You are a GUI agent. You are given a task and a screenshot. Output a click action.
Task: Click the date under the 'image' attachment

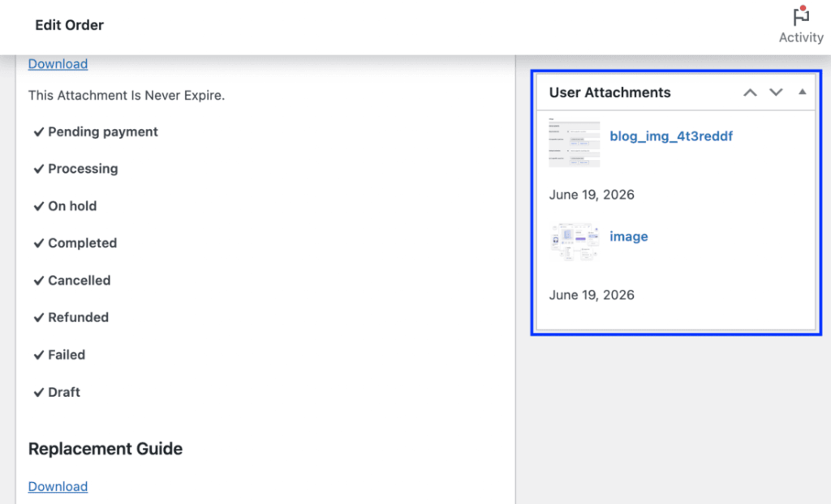(592, 295)
